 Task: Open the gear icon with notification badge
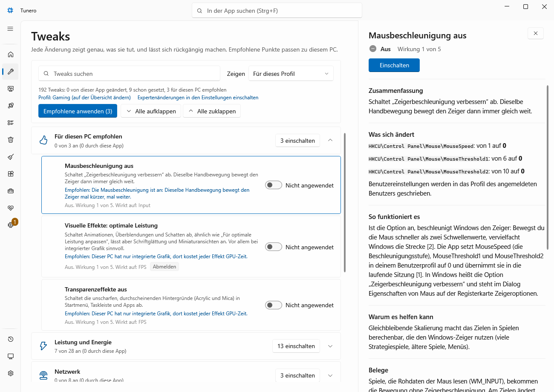coord(11,225)
